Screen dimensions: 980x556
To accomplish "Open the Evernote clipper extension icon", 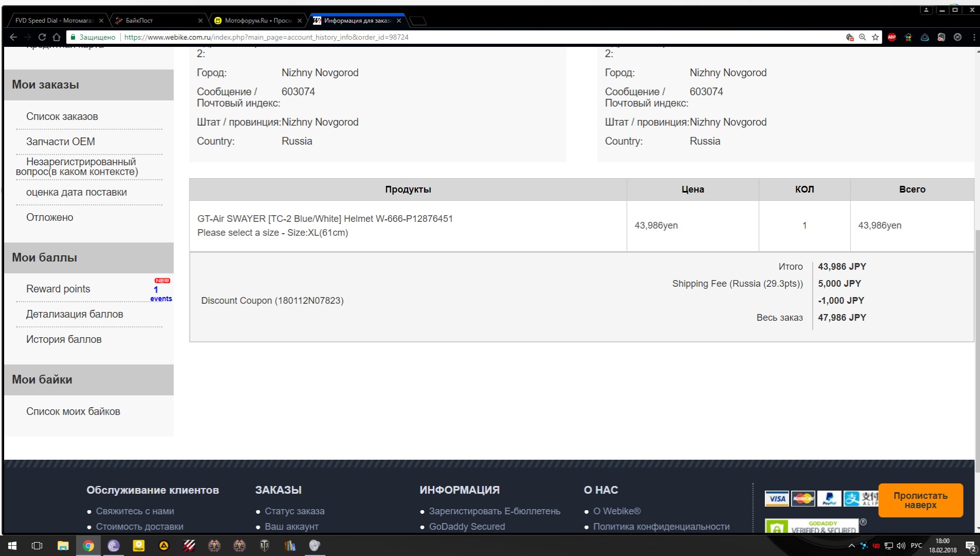I will coord(941,37).
